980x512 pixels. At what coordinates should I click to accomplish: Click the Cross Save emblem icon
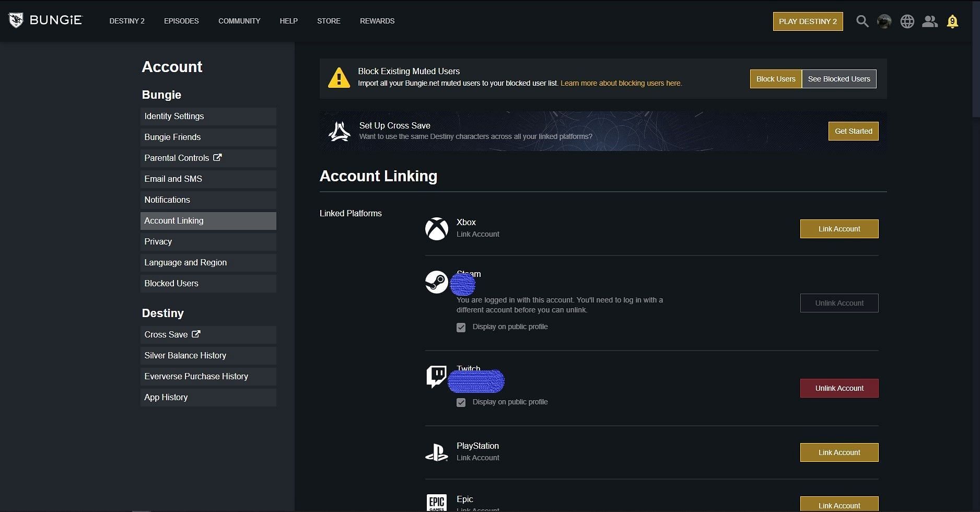(x=340, y=131)
